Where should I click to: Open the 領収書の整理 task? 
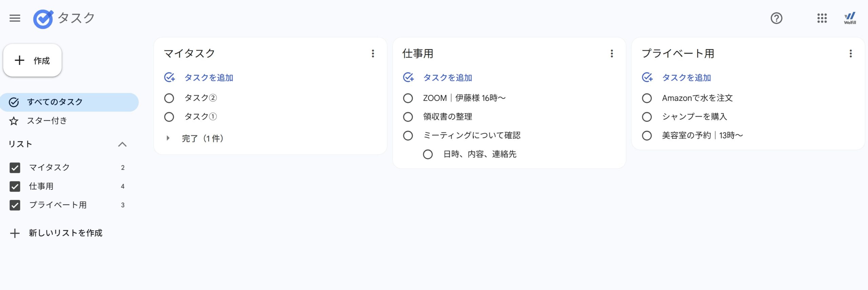pyautogui.click(x=448, y=117)
